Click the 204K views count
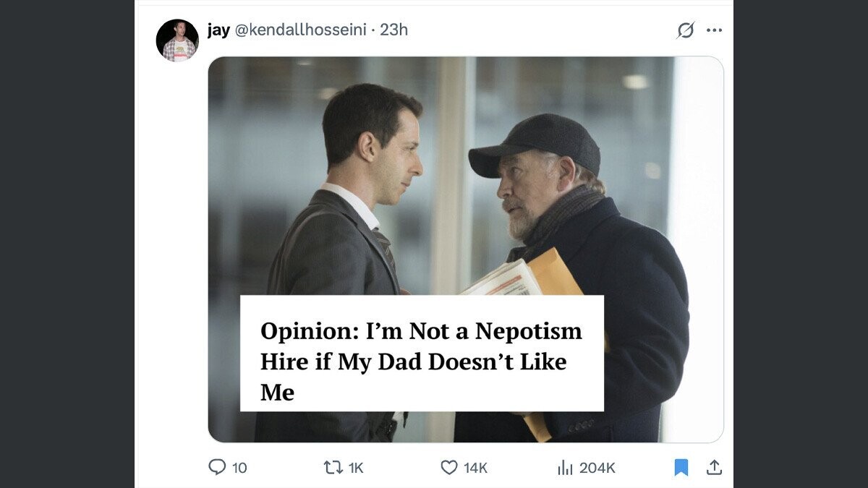Viewport: 868px width, 488px height. click(x=597, y=468)
